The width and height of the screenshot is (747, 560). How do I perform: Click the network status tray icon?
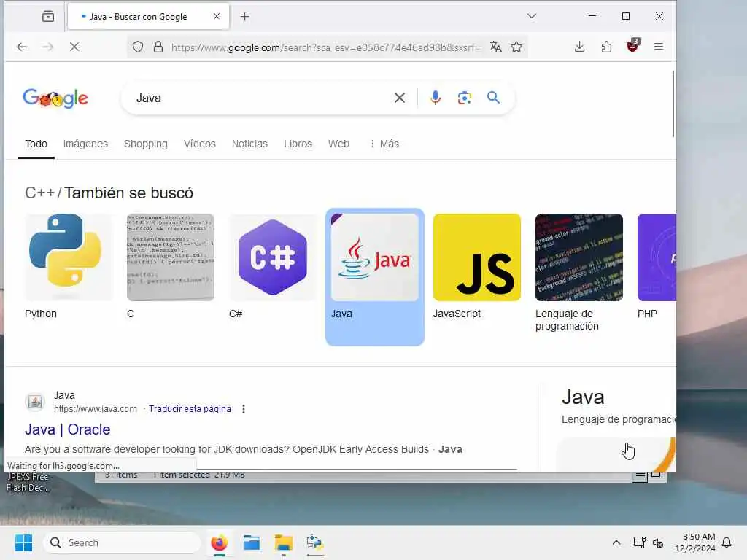tap(639, 542)
